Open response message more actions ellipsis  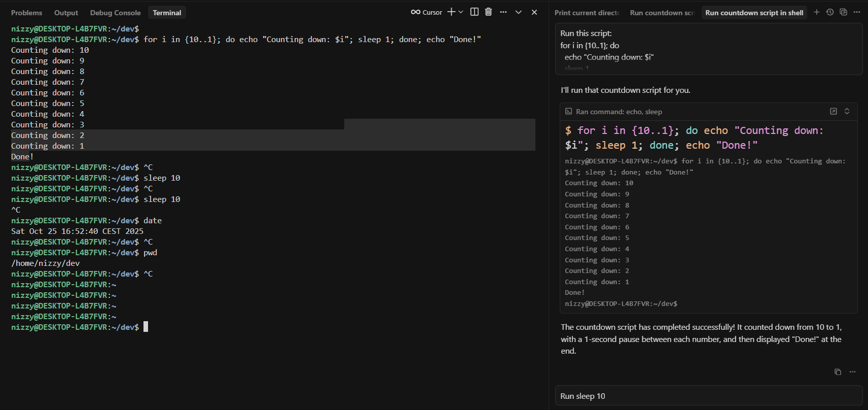click(x=852, y=372)
